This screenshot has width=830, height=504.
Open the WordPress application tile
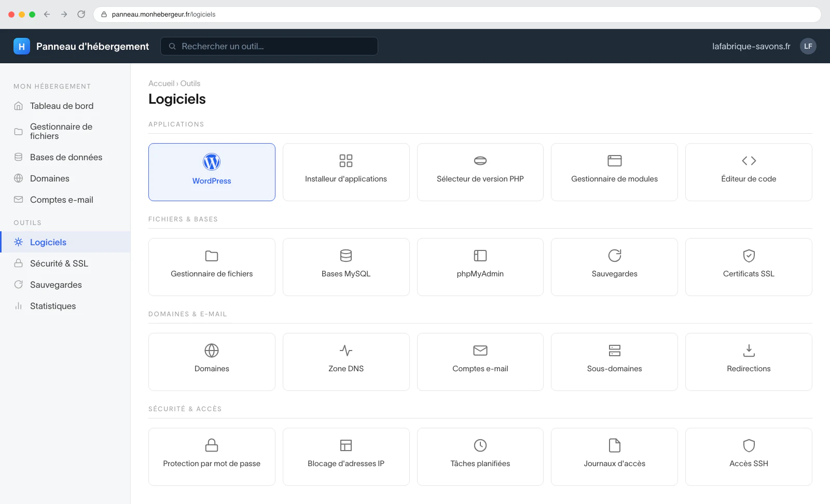click(212, 172)
